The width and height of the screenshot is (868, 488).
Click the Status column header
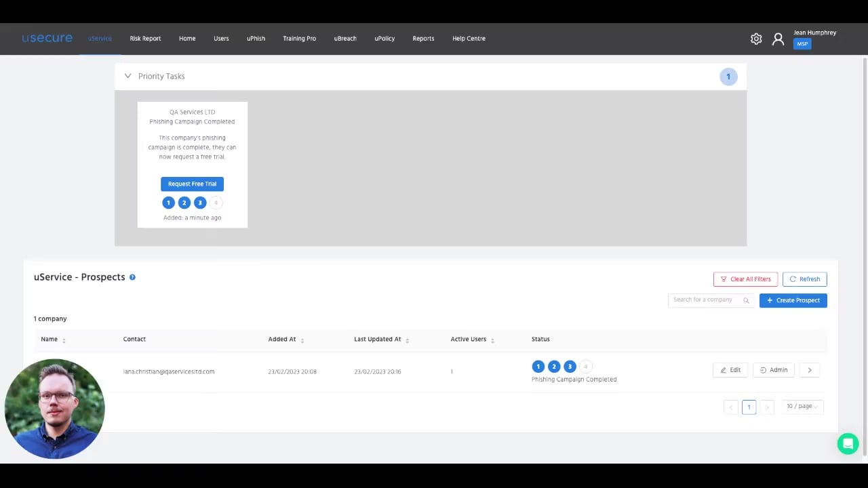coord(540,339)
